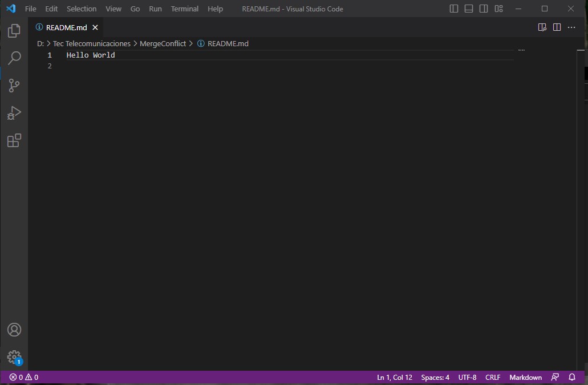Image resolution: width=588 pixels, height=385 pixels.
Task: Open the Explorer view
Action: (x=14, y=31)
